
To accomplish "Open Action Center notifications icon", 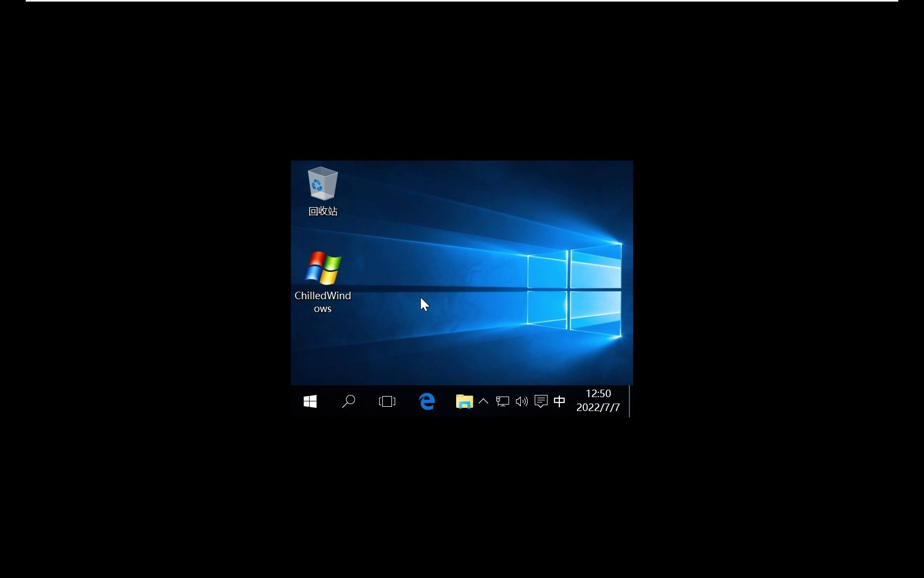I will tap(541, 401).
